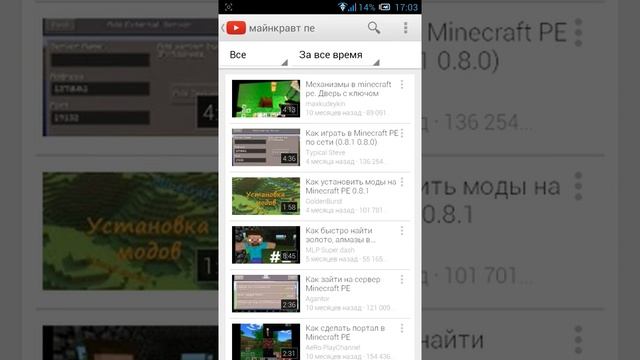Image resolution: width=640 pixels, height=360 pixels.
Task: Tap the clock showing 17:03
Action: point(406,7)
